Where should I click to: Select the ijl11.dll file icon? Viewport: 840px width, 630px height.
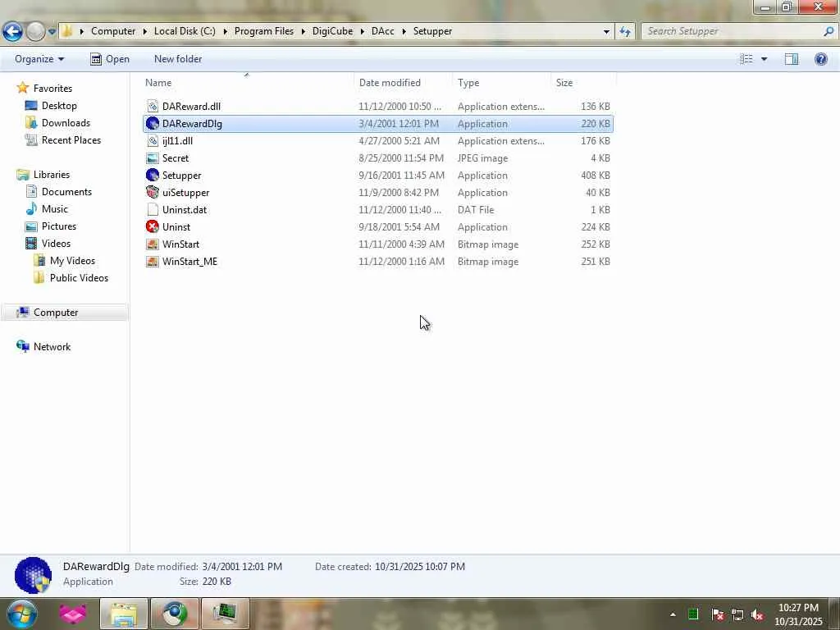[153, 141]
